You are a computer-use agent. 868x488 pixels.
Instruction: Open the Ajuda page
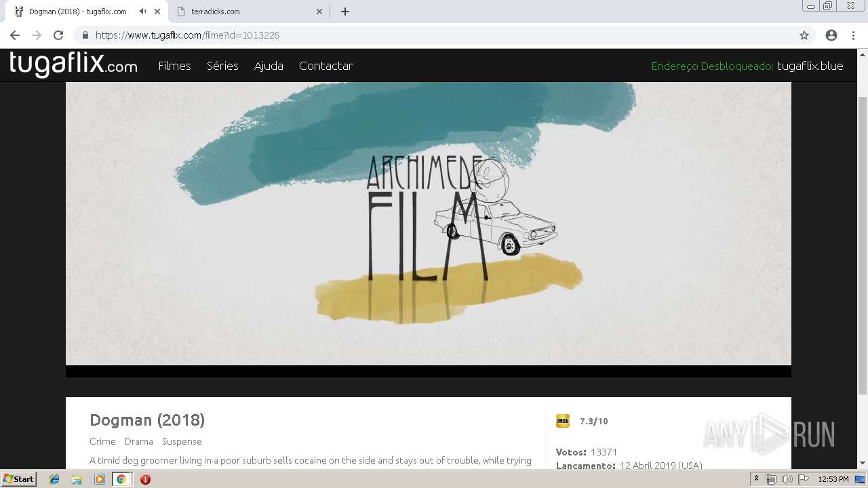pos(269,66)
